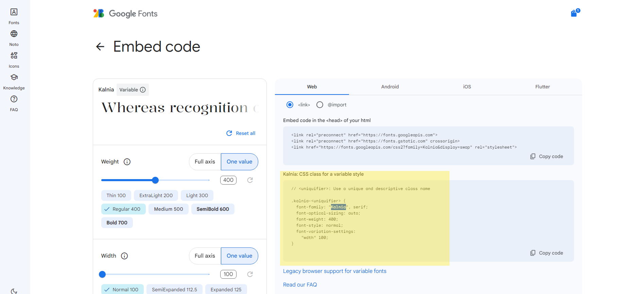Click the Weight slider handle
Screen dimensions: 644x294
pyautogui.click(x=155, y=180)
